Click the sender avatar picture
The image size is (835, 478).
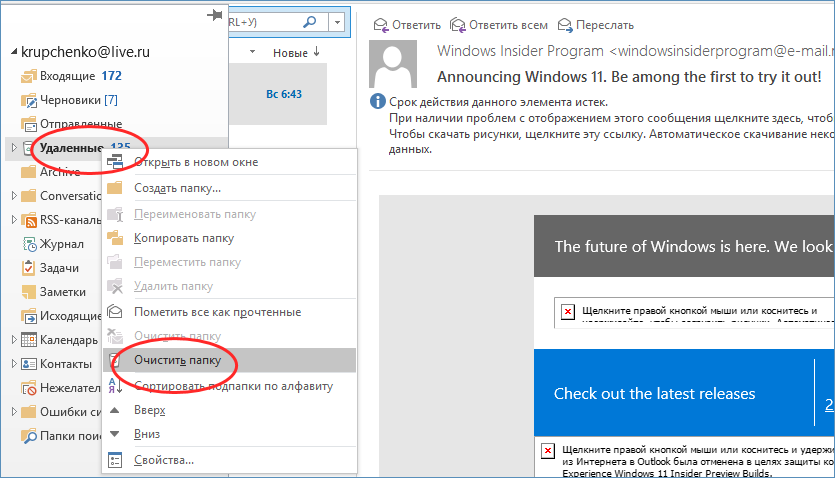click(393, 64)
